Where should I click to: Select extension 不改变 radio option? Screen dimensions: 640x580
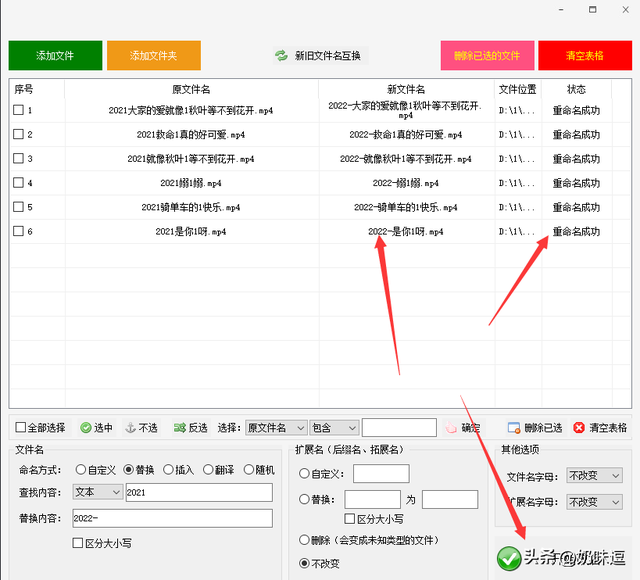pos(304,563)
